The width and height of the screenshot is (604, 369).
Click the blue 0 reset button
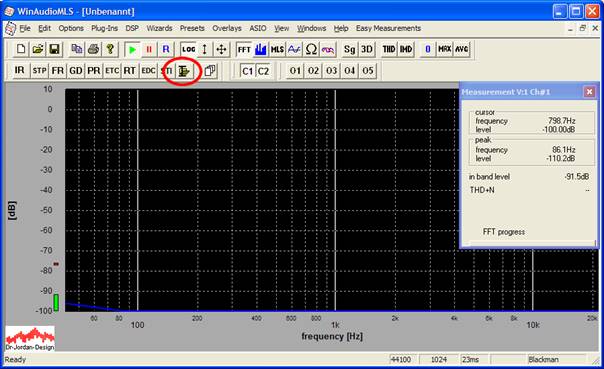click(x=428, y=49)
